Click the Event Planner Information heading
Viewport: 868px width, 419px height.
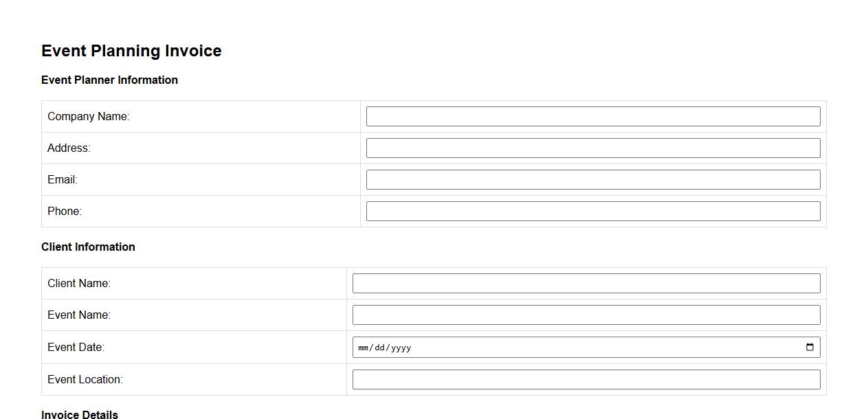pos(109,80)
